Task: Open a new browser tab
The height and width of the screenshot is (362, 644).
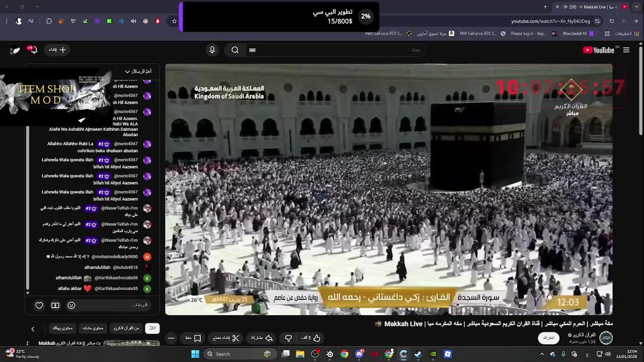Action: coord(545,7)
